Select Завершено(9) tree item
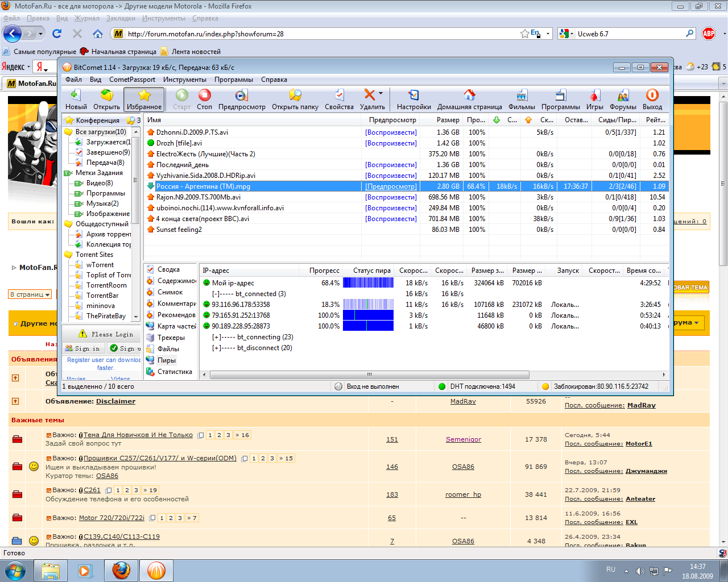Image resolution: width=728 pixels, height=582 pixels. pyautogui.click(x=108, y=152)
